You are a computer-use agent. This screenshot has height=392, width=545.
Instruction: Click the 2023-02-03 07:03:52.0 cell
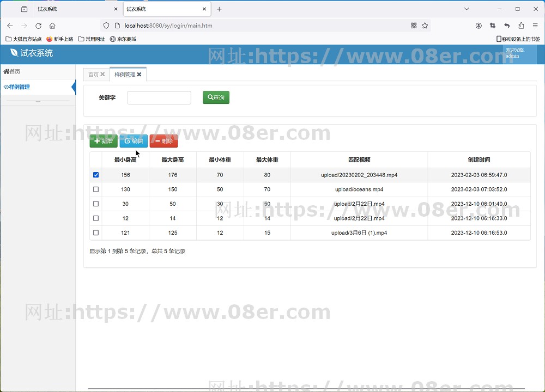point(479,189)
